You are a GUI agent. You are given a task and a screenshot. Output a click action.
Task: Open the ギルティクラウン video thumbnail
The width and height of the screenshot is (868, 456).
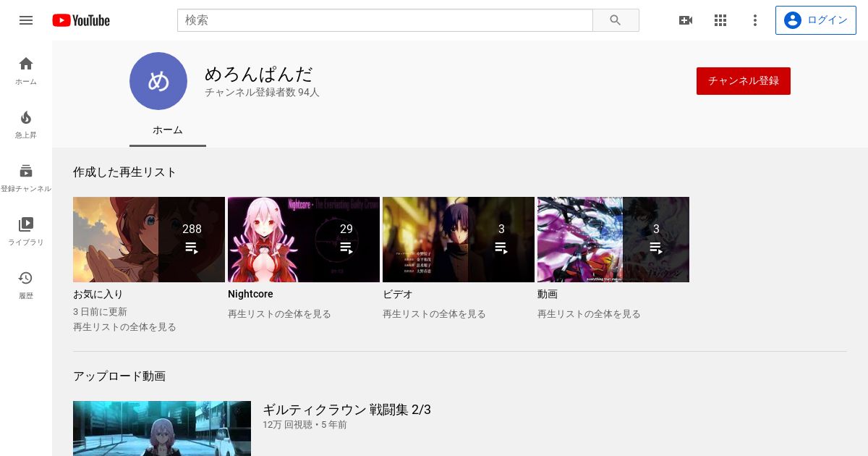162,428
